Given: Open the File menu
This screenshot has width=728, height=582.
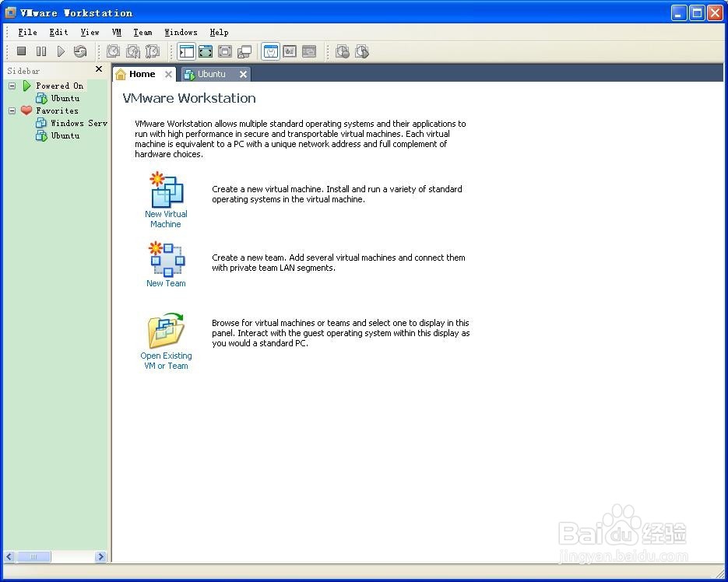Looking at the screenshot, I should [27, 32].
